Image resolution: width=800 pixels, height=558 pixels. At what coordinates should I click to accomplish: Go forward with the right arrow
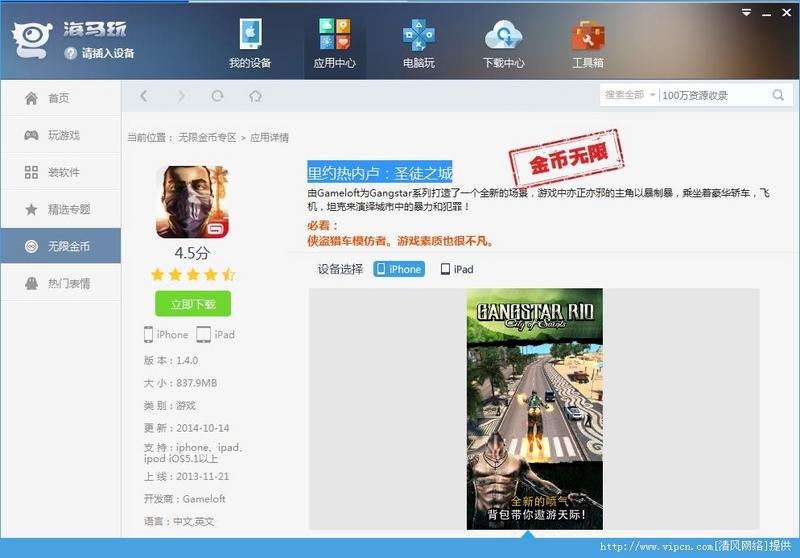tap(181, 95)
